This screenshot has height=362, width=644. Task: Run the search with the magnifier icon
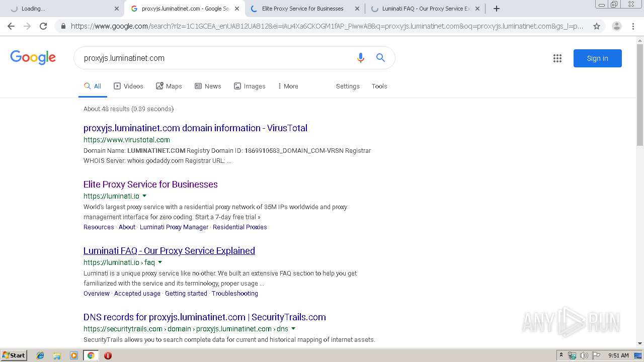click(380, 58)
